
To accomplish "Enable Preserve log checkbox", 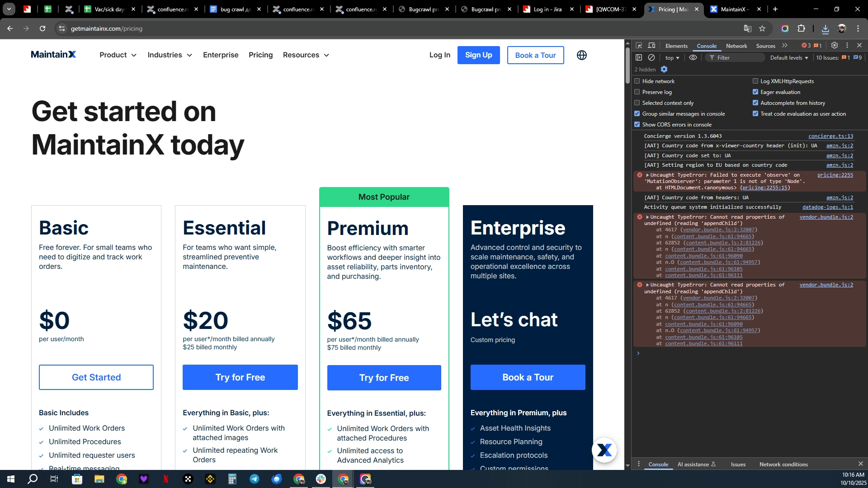I will coord(637,92).
